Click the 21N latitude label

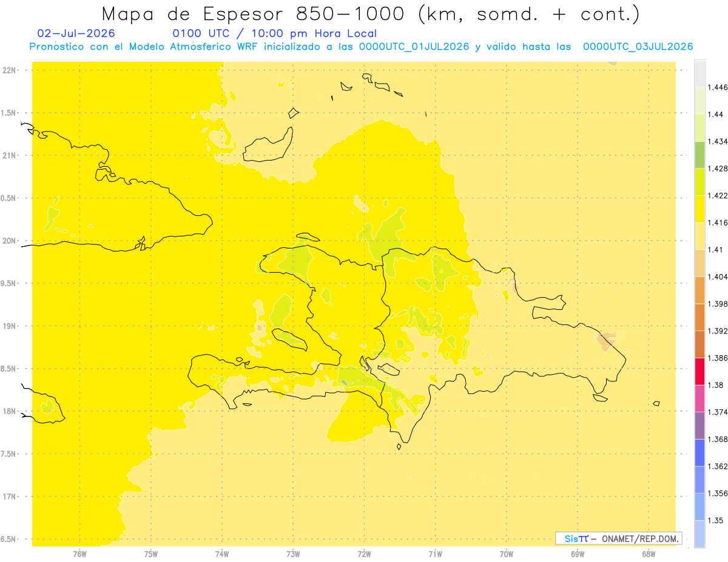10,155
